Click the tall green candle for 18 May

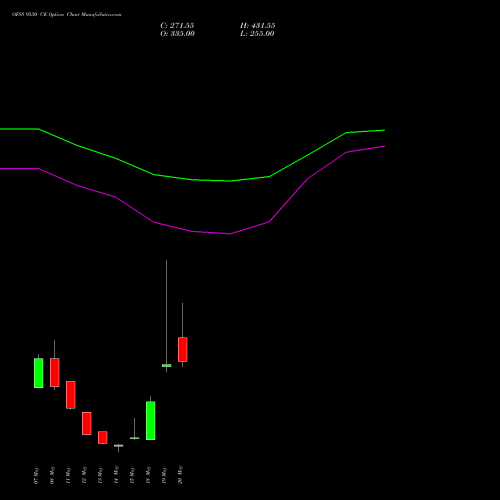pos(151,420)
